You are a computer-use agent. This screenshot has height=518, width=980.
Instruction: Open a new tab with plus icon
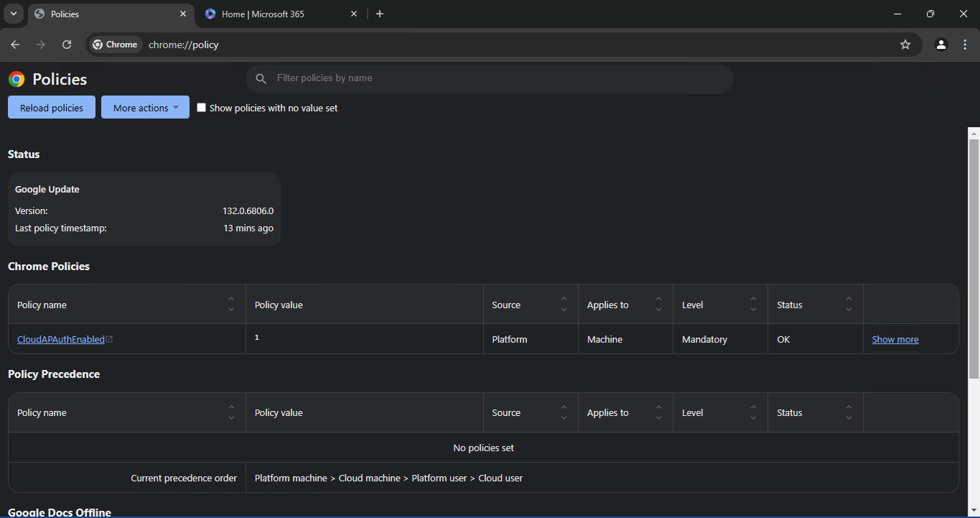click(x=380, y=14)
